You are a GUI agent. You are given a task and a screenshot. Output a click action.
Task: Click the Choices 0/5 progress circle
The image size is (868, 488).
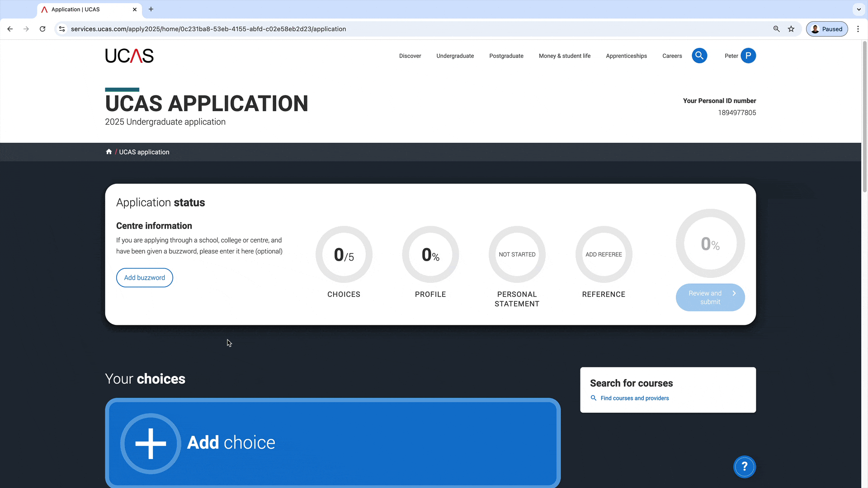[x=344, y=254]
